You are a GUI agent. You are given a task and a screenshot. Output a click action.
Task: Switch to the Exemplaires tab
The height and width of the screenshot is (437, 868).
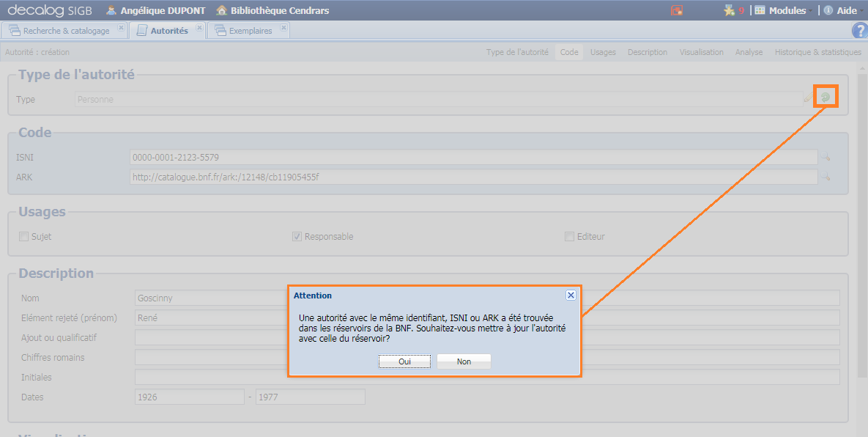(250, 31)
